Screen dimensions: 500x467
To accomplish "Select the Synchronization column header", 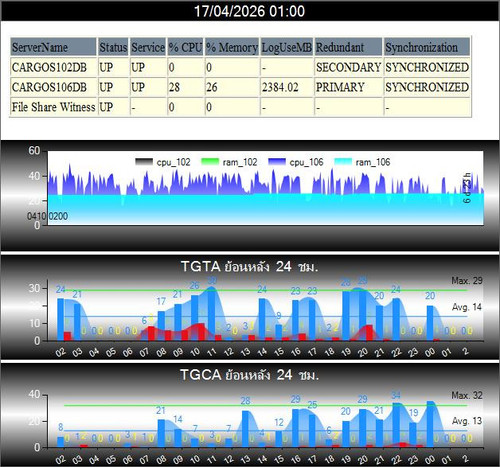I will 427,47.
